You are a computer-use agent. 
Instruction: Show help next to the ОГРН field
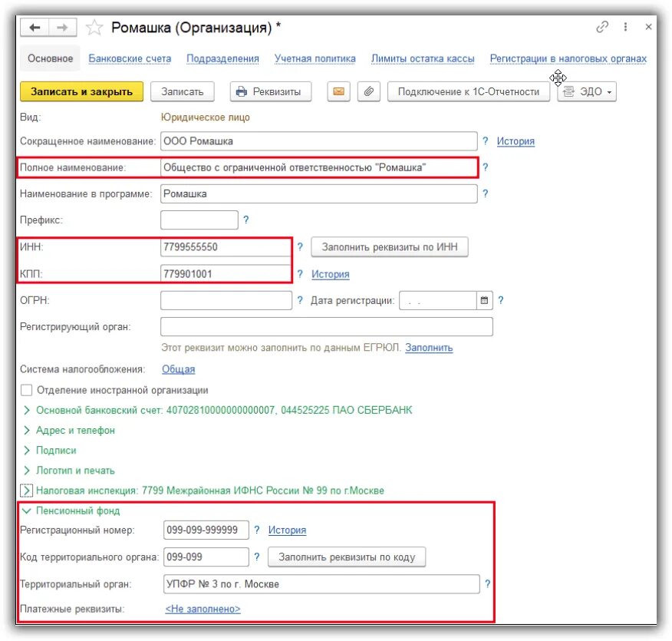pos(300,300)
